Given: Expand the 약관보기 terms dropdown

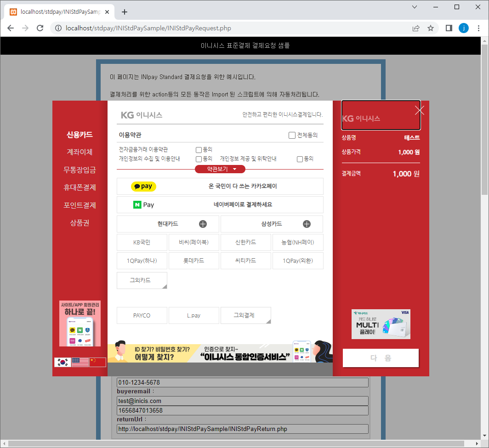Looking at the screenshot, I should coord(220,169).
